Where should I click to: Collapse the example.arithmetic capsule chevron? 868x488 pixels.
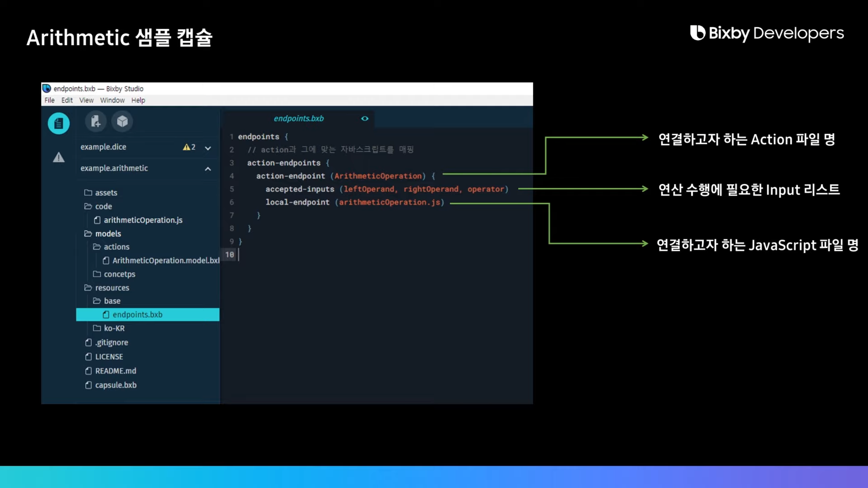pyautogui.click(x=208, y=169)
